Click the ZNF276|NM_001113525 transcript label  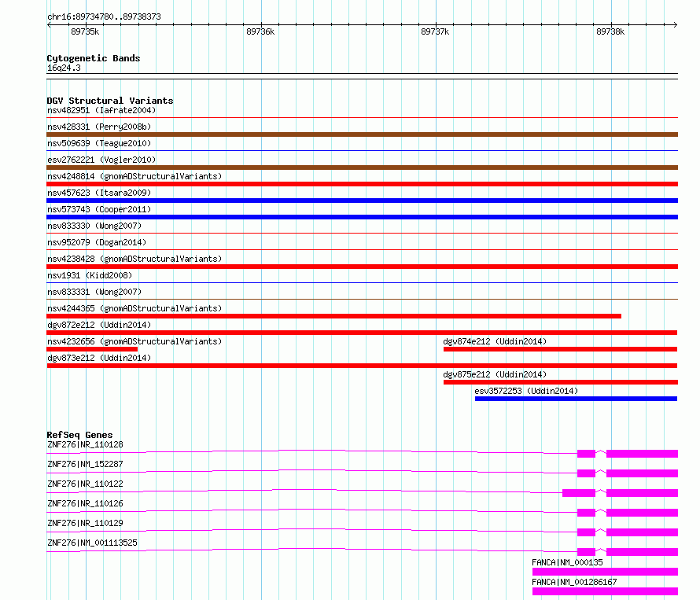[x=92, y=543]
